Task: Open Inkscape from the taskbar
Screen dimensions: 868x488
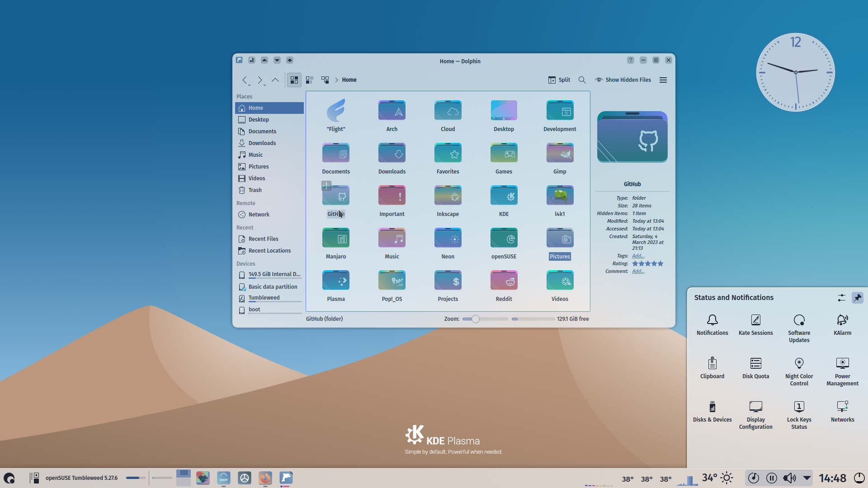Action: coord(203,478)
